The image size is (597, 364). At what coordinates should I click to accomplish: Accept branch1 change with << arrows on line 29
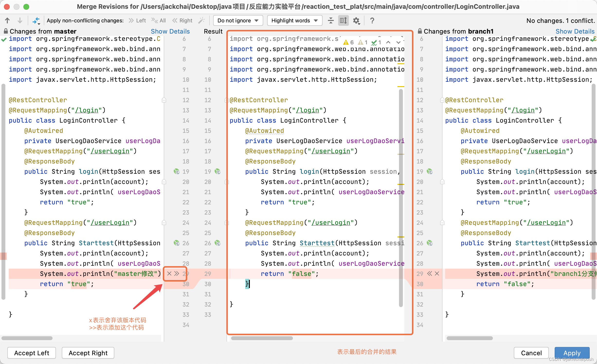430,273
